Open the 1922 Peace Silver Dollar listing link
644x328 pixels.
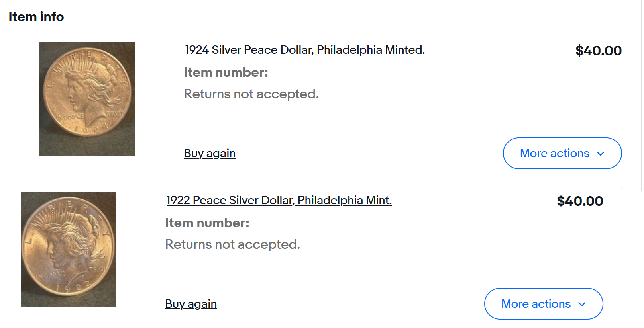(x=279, y=200)
